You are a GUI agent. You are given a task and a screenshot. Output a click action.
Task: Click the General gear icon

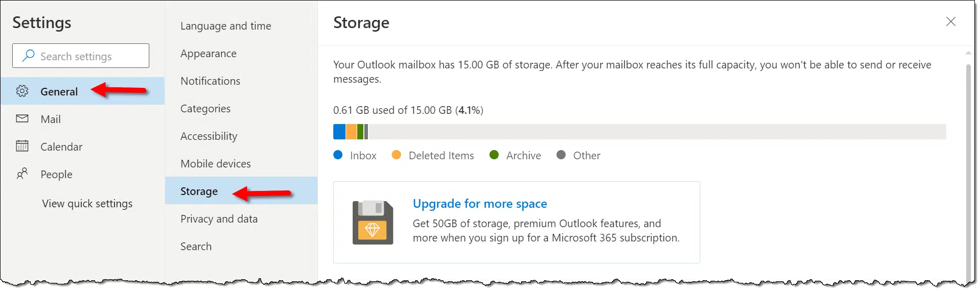pos(22,91)
